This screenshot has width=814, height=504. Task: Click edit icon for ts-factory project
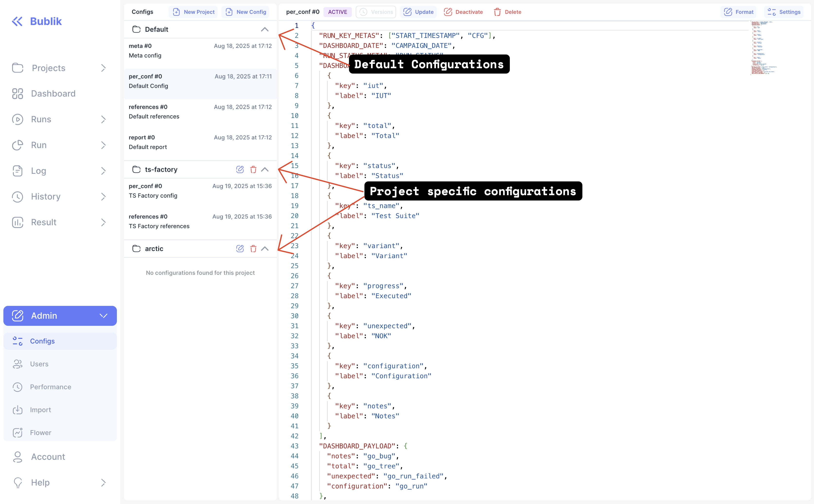point(240,169)
